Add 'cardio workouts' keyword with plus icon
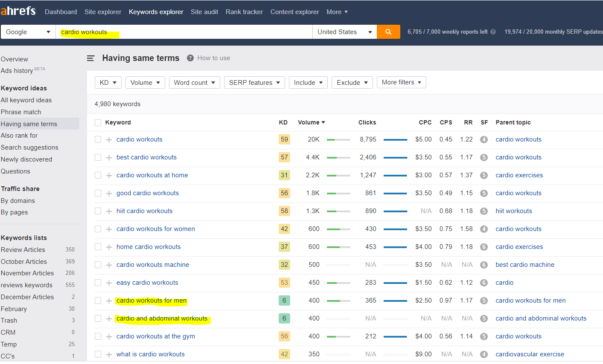The width and height of the screenshot is (603, 364). point(109,139)
